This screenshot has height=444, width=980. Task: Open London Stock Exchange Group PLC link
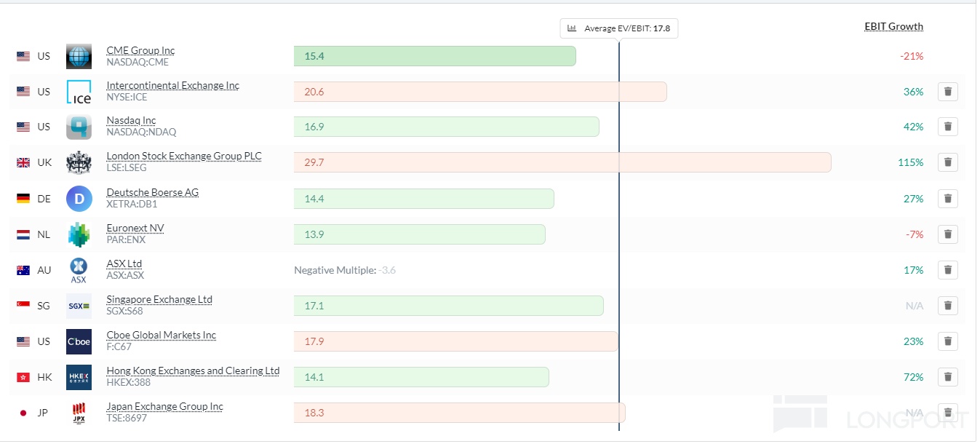click(184, 156)
